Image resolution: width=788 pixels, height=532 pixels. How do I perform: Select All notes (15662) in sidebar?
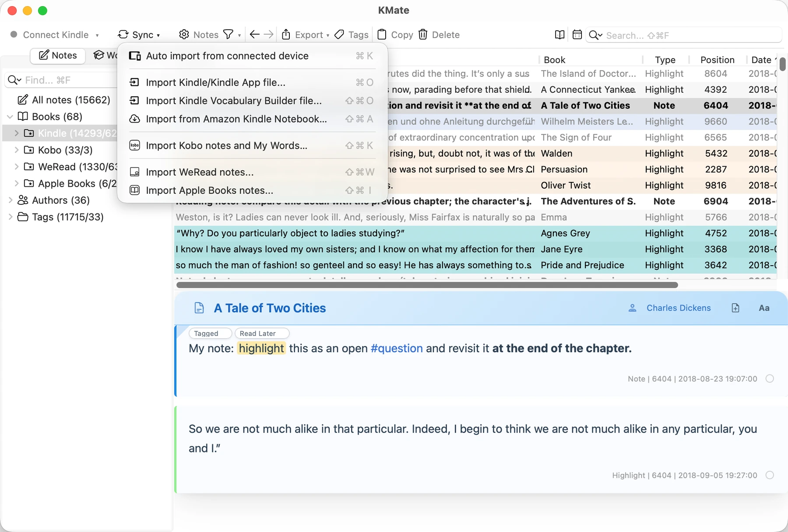(x=64, y=100)
